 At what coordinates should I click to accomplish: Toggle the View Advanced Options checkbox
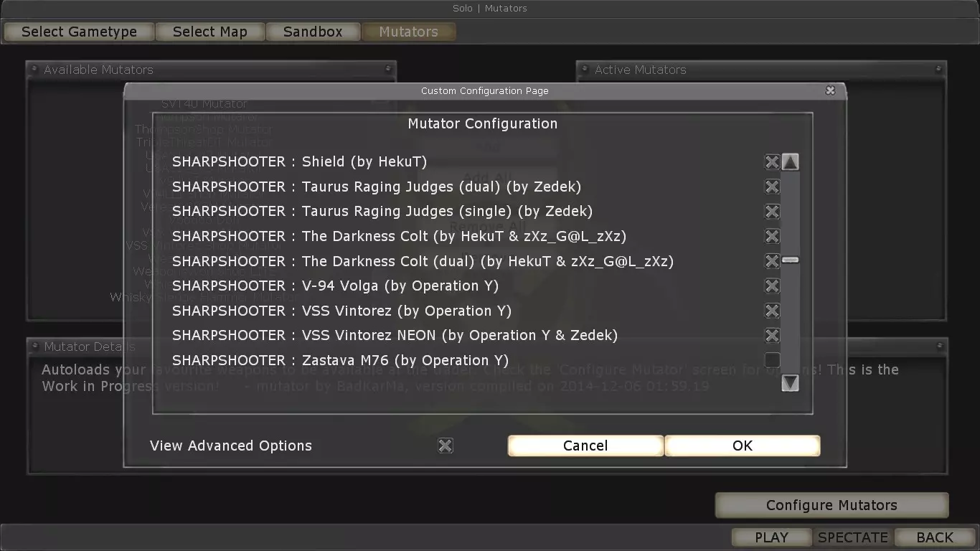pos(446,446)
